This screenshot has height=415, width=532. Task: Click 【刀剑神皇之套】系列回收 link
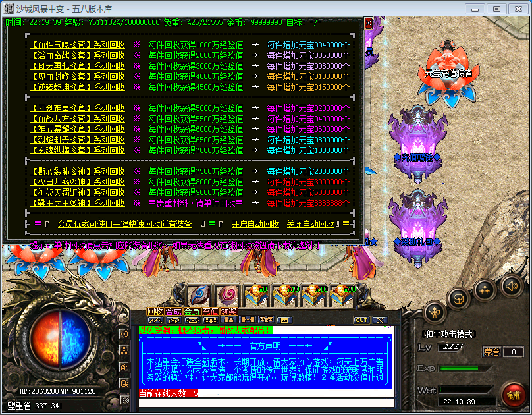tap(78, 108)
